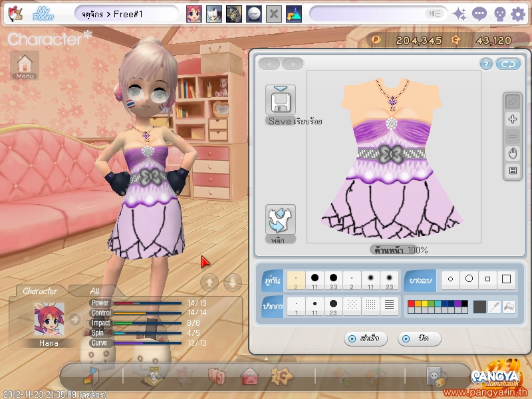Open the chat bubble icon
The width and height of the screenshot is (532, 399).
479,14
